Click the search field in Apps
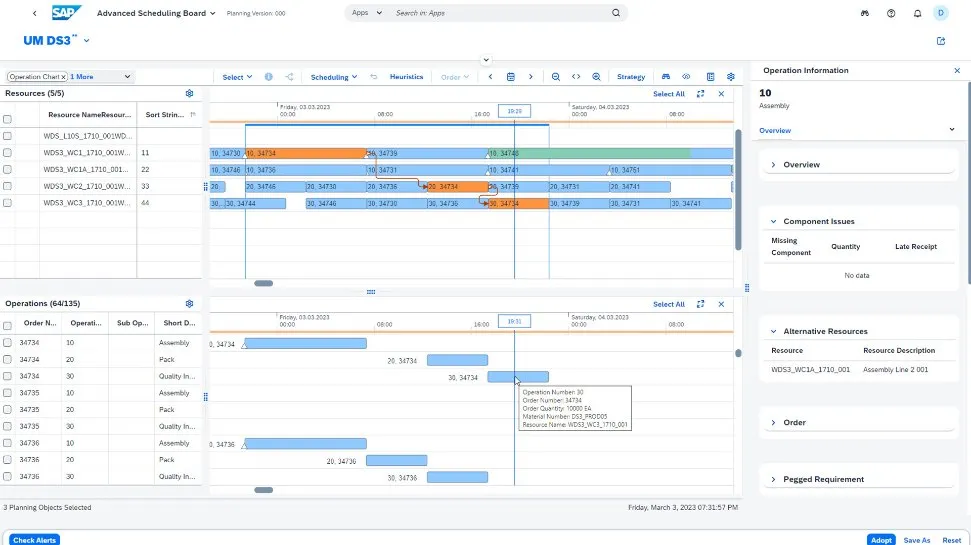Viewport: 971px width, 545px height. (500, 13)
